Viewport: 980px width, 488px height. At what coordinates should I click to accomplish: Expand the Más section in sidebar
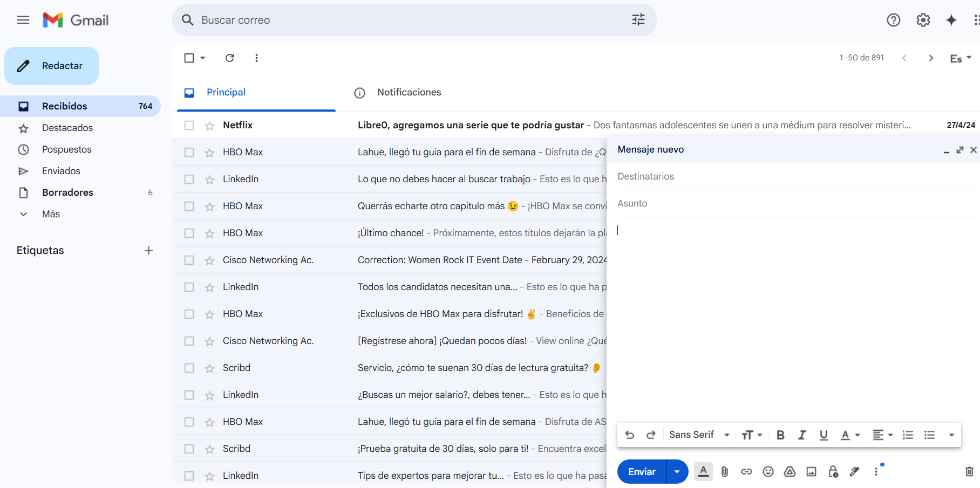51,214
